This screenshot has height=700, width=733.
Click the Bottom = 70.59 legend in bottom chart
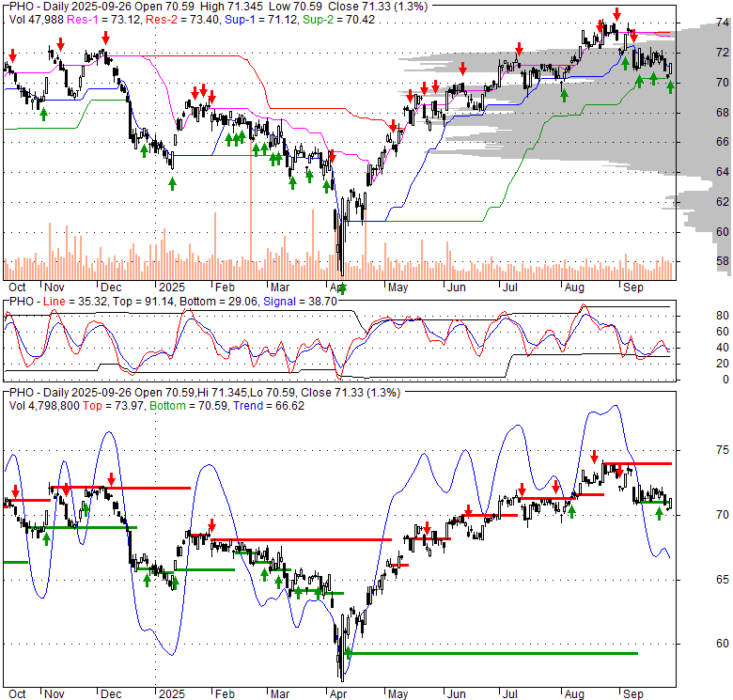(189, 406)
